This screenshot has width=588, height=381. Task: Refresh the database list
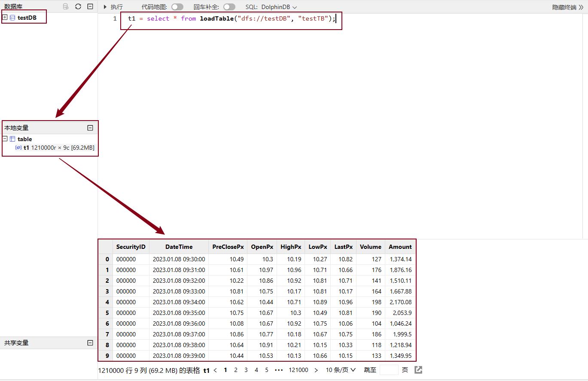pos(78,6)
